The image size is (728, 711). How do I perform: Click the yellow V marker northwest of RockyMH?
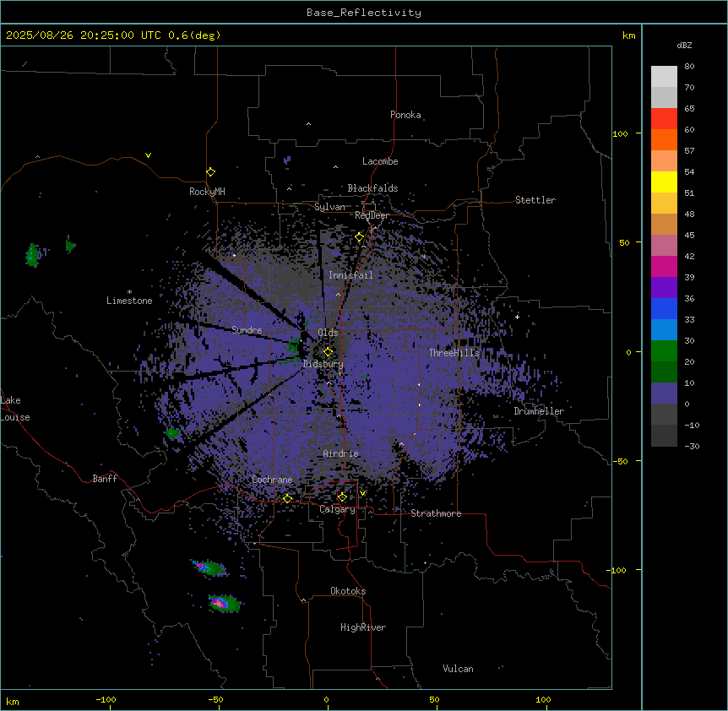pyautogui.click(x=148, y=155)
